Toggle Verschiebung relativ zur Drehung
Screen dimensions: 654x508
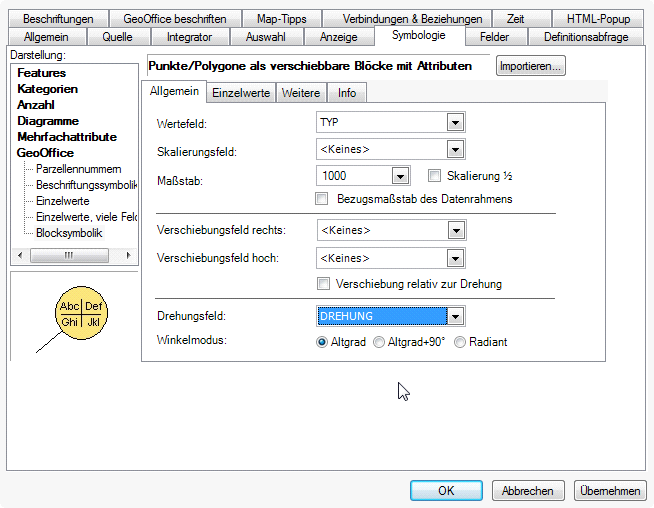[322, 284]
